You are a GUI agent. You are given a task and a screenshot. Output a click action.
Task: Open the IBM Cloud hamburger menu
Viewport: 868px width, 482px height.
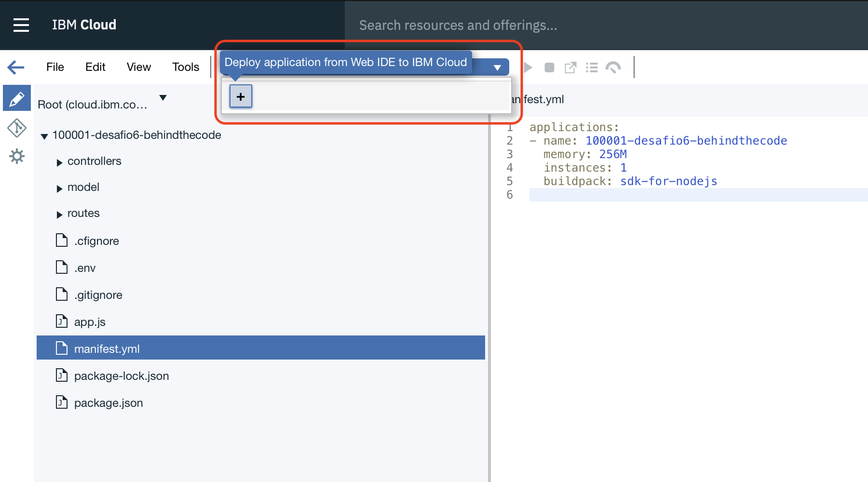click(21, 25)
